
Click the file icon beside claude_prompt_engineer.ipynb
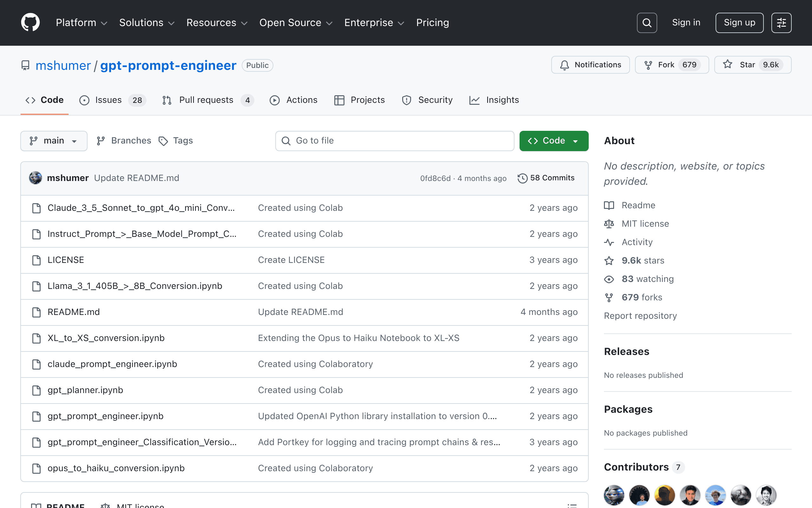[x=36, y=364]
